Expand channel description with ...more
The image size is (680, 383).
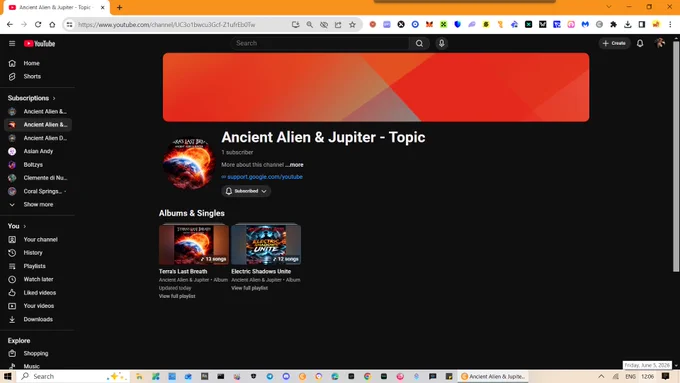point(294,165)
